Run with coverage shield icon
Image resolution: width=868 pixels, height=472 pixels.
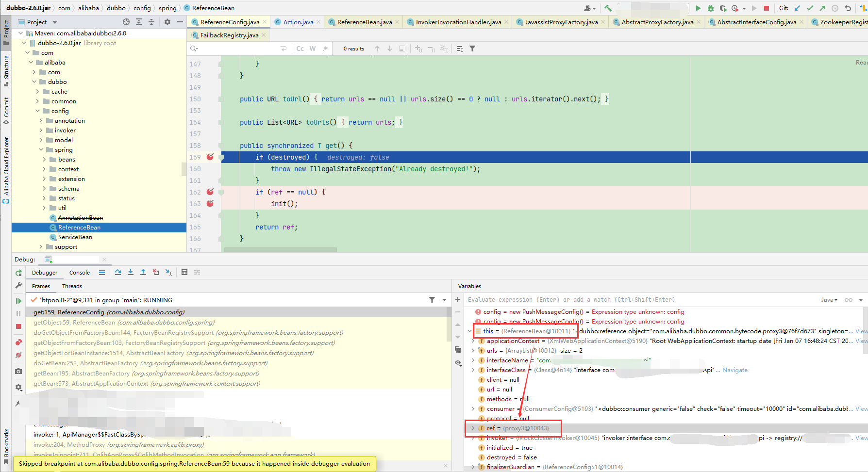723,8
